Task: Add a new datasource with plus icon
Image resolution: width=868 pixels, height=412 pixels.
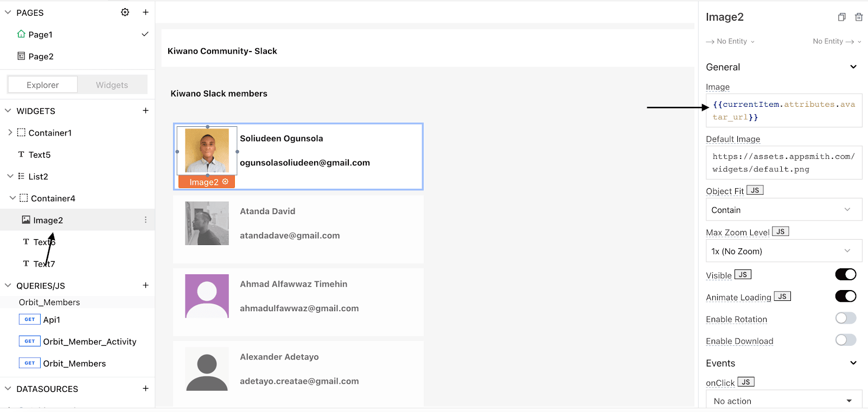Action: (145, 388)
